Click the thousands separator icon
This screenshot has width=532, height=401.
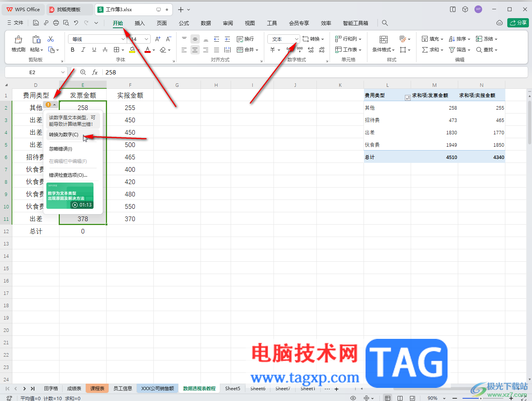click(x=300, y=49)
